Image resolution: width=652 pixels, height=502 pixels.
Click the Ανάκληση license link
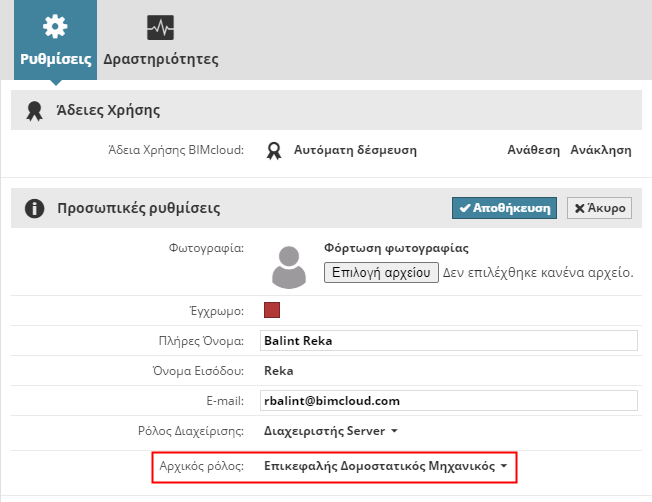pyautogui.click(x=600, y=150)
